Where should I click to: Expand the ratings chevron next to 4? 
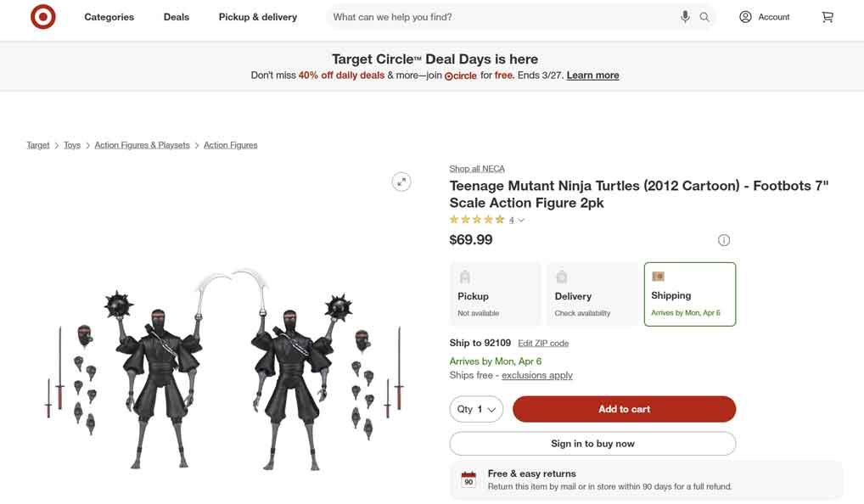(x=521, y=221)
